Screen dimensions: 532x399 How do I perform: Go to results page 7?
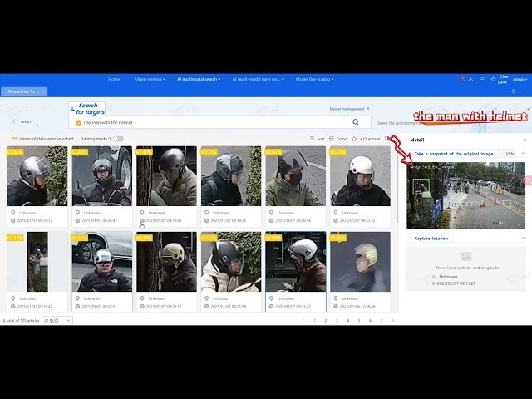(x=382, y=320)
